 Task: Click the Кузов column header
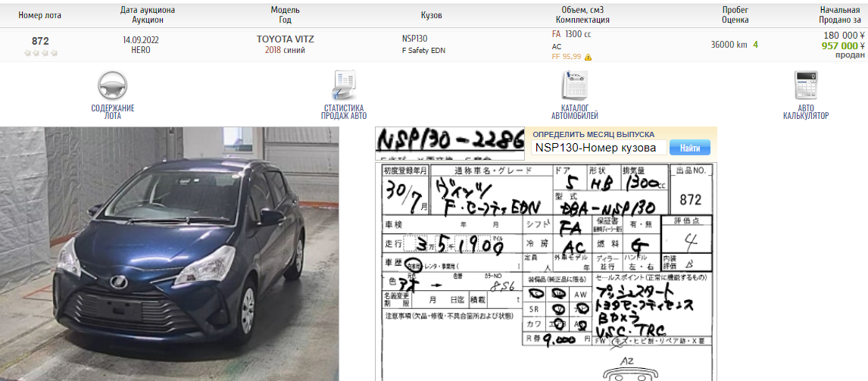[431, 15]
